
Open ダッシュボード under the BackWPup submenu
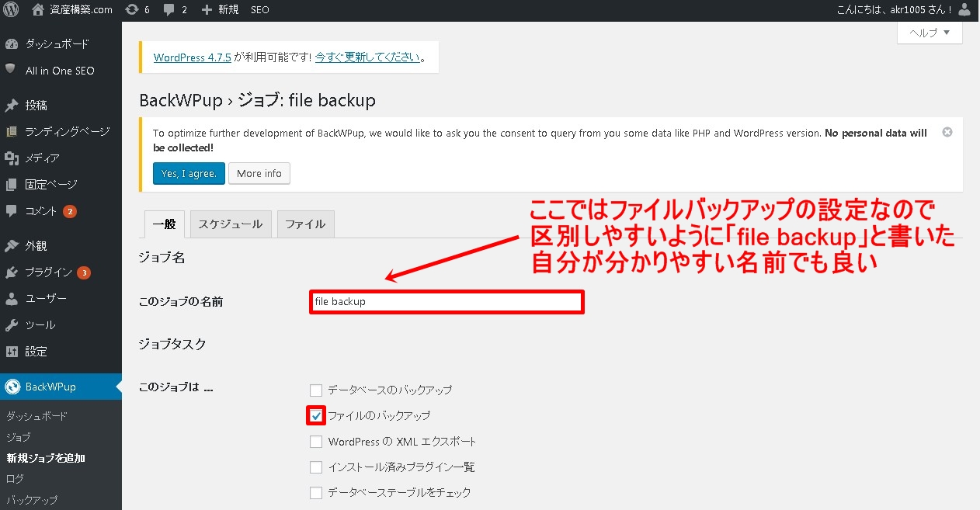[x=36, y=416]
